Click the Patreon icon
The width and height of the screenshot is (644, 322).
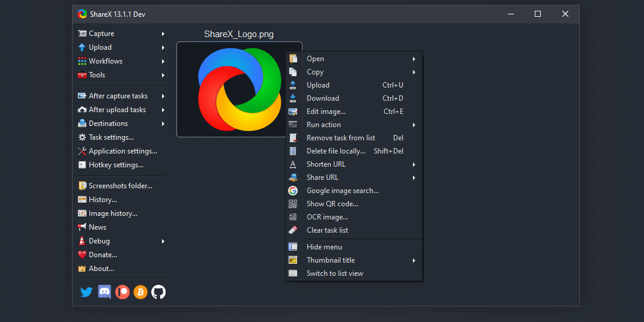tap(122, 292)
